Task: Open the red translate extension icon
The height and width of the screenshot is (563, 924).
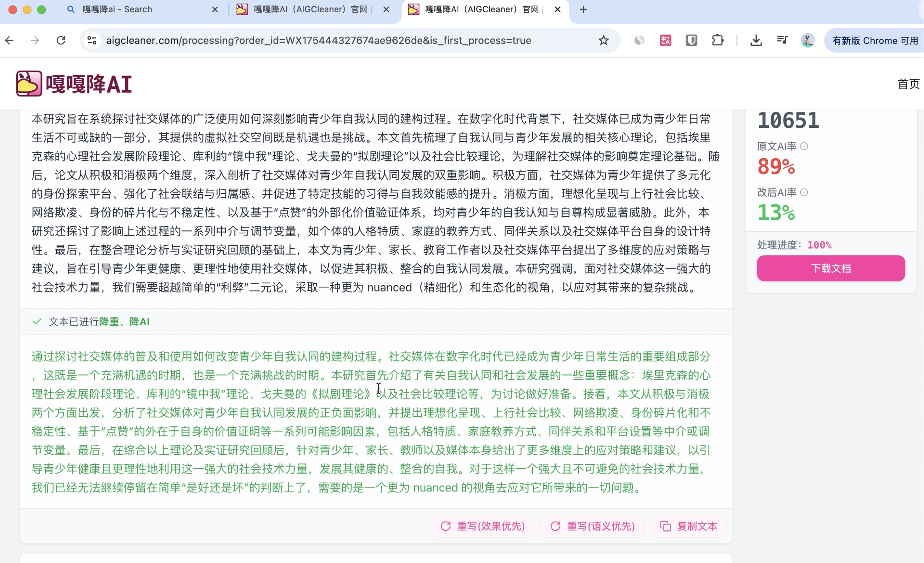Action: point(665,40)
